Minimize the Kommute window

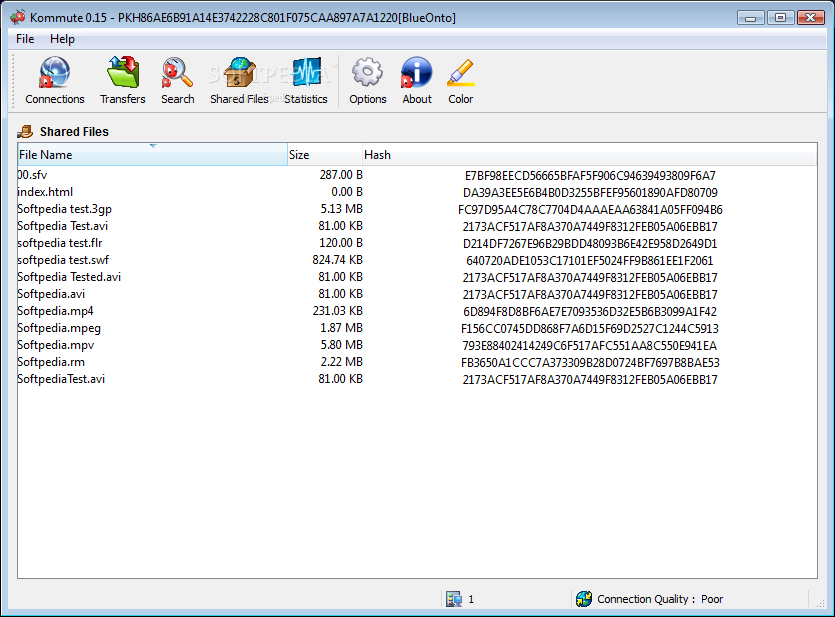[751, 18]
